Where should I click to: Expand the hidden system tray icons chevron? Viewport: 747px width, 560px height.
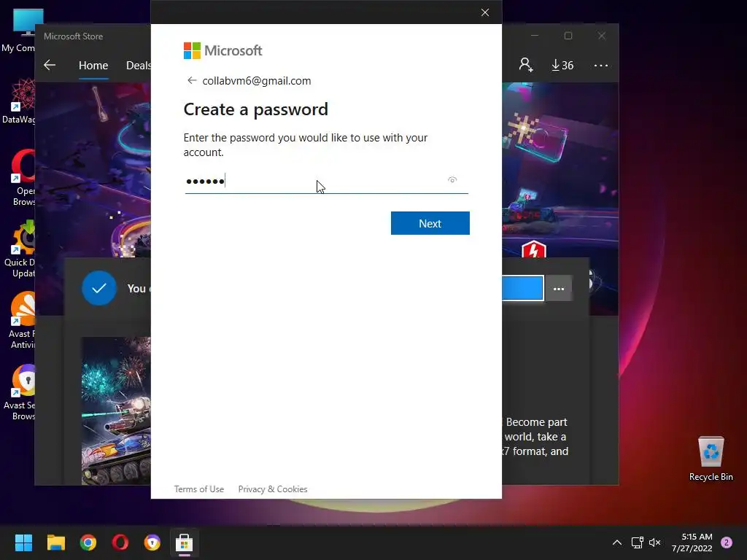tap(617, 542)
